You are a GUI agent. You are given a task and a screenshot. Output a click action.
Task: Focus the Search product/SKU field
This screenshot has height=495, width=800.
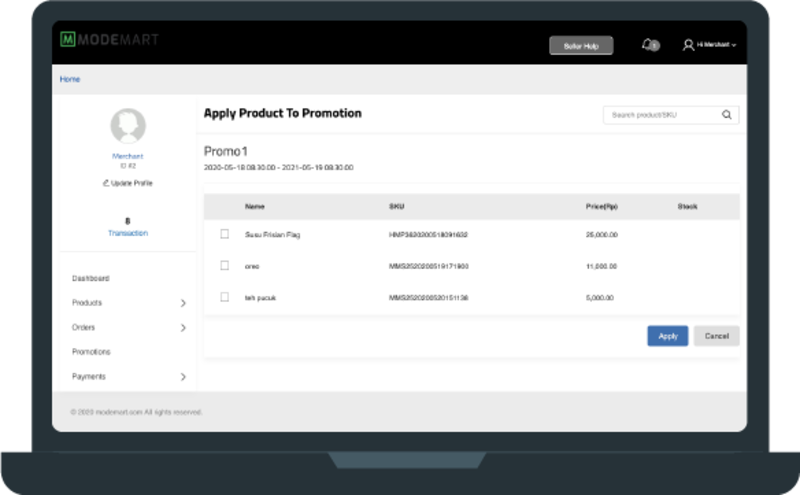point(671,115)
